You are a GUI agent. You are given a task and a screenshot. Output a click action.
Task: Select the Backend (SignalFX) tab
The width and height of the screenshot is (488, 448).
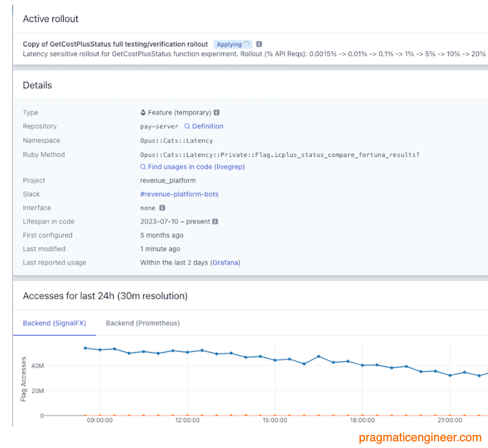(54, 323)
